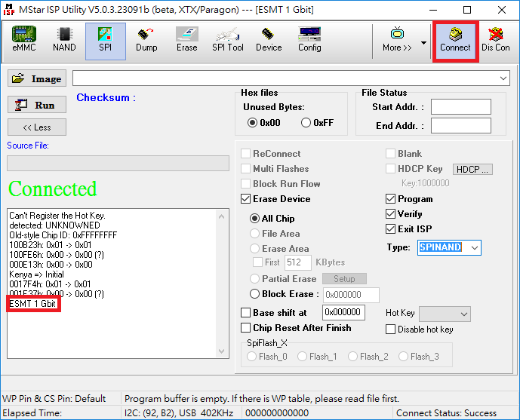The width and height of the screenshot is (520, 420).
Task: Open the Config settings icon
Action: [x=309, y=40]
